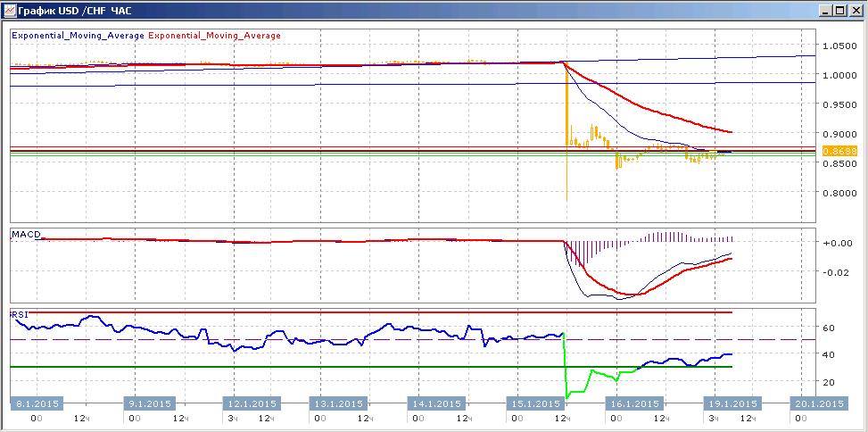Select the 19.1.2015 date marker

tap(732, 403)
